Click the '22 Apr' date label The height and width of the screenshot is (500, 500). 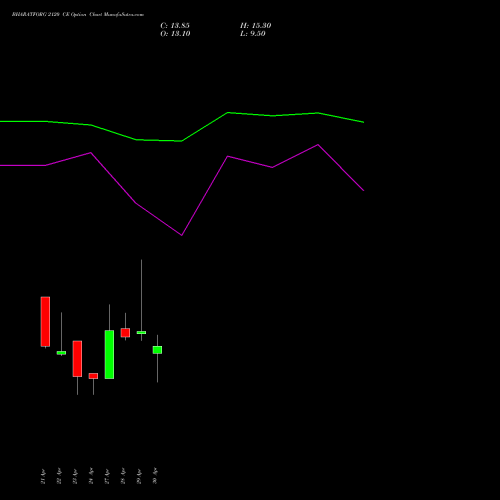(x=59, y=476)
